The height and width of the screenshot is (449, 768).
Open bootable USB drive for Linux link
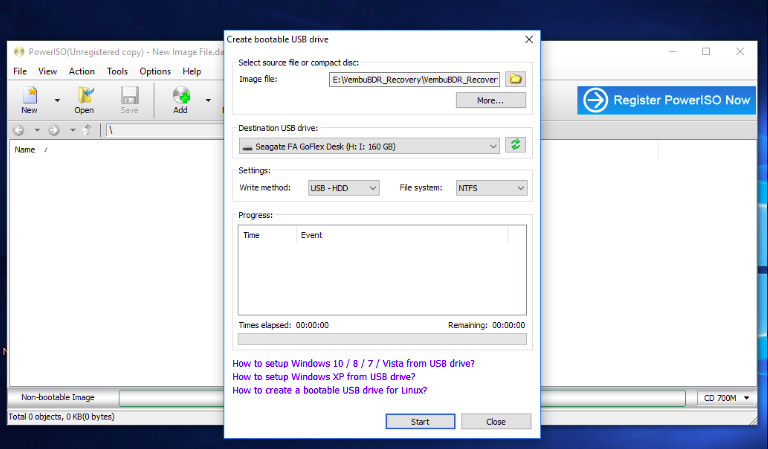[x=330, y=390]
